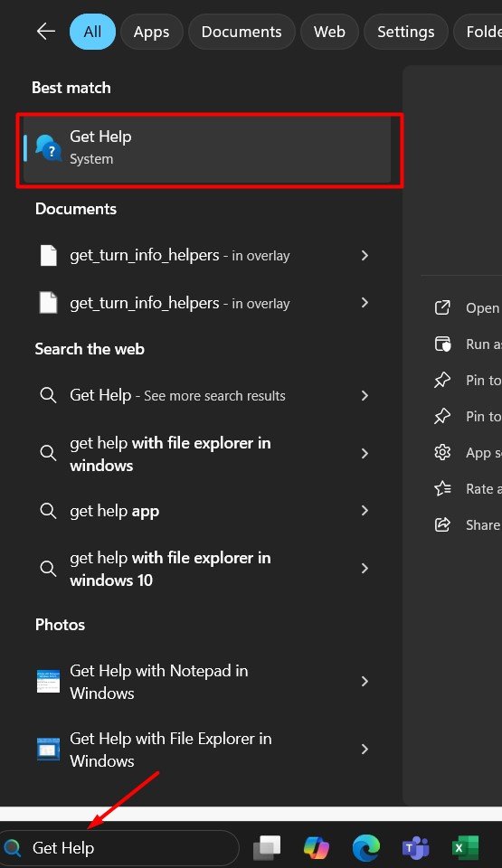Switch to the Settings filter tab
The height and width of the screenshot is (868, 502).
pos(405,32)
